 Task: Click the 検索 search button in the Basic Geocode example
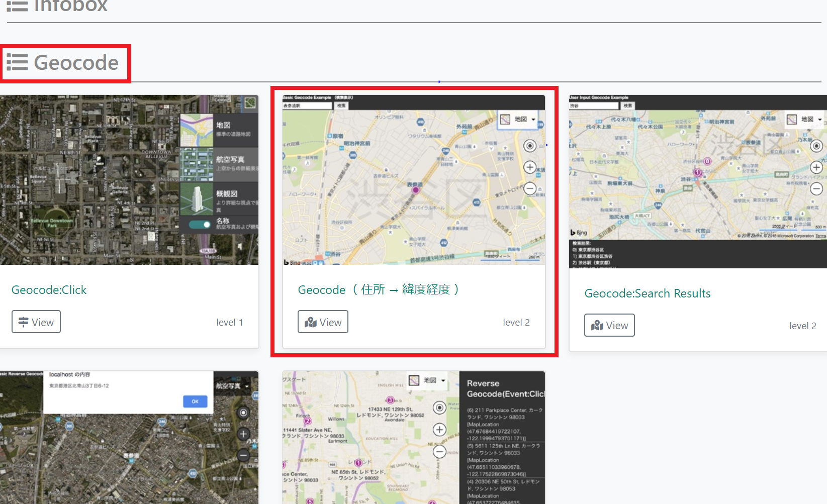tap(341, 106)
